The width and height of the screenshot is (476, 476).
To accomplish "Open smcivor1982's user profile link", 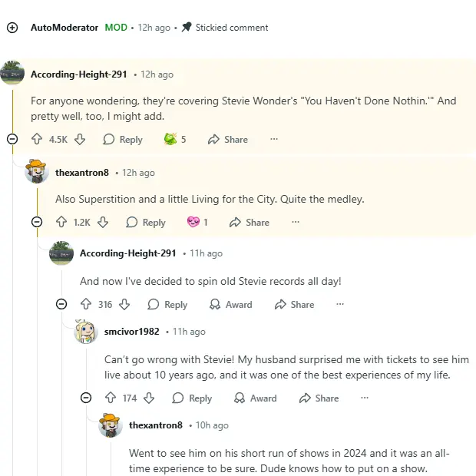I will tap(131, 332).
